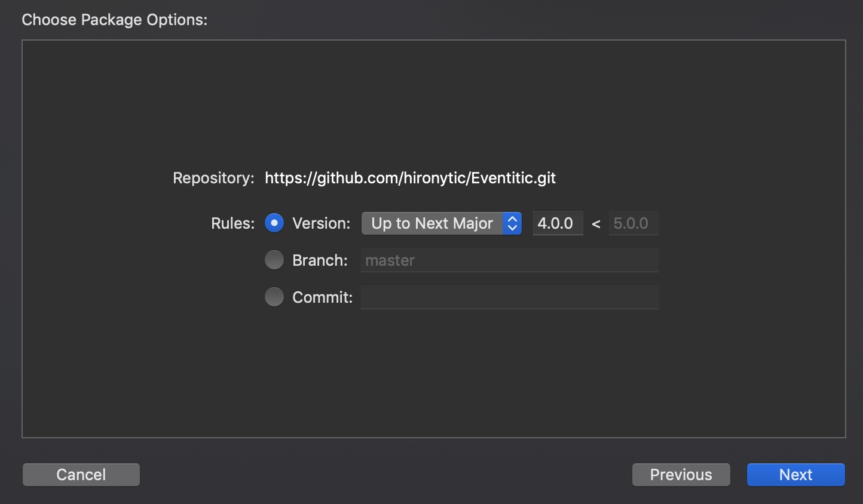Click the Repository label
The image size is (863, 504).
(213, 177)
